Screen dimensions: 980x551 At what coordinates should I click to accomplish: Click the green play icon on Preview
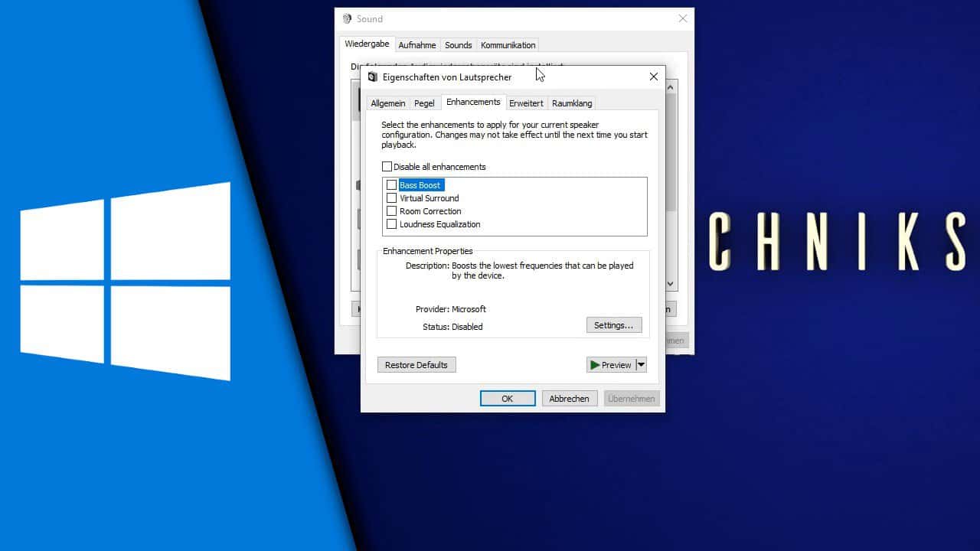(595, 365)
